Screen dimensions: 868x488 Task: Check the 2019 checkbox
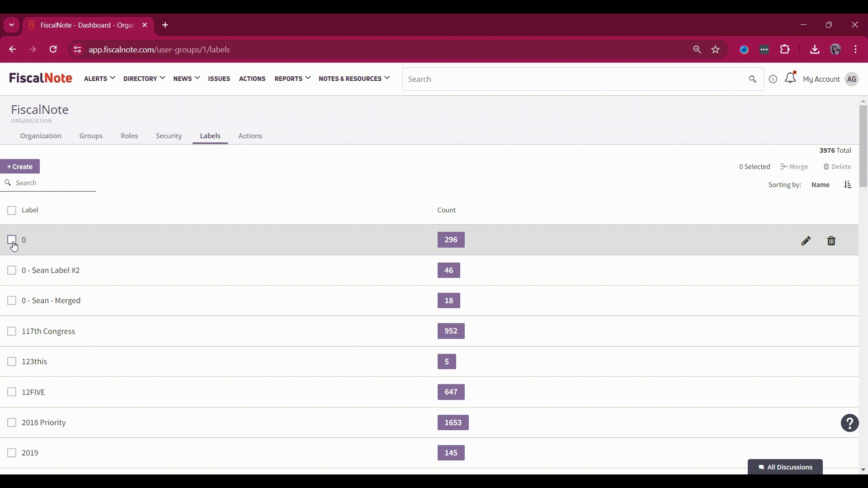pos(12,453)
